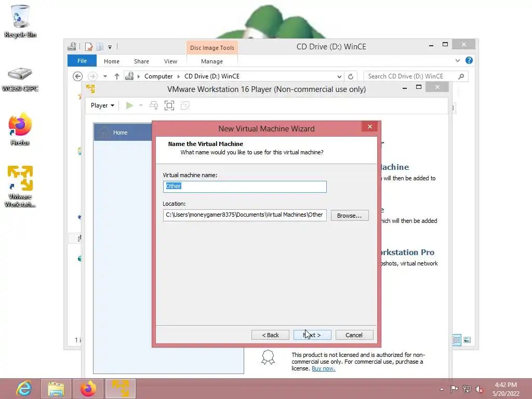Open the File tab in Explorer window
This screenshot has height=399, width=532.
click(x=82, y=61)
